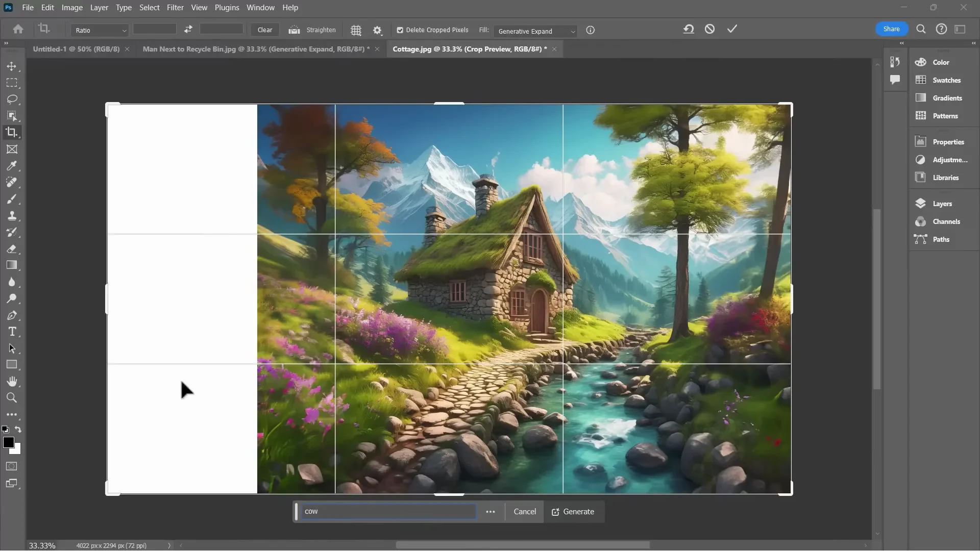Image resolution: width=980 pixels, height=551 pixels.
Task: Click the Share button
Action: (891, 29)
